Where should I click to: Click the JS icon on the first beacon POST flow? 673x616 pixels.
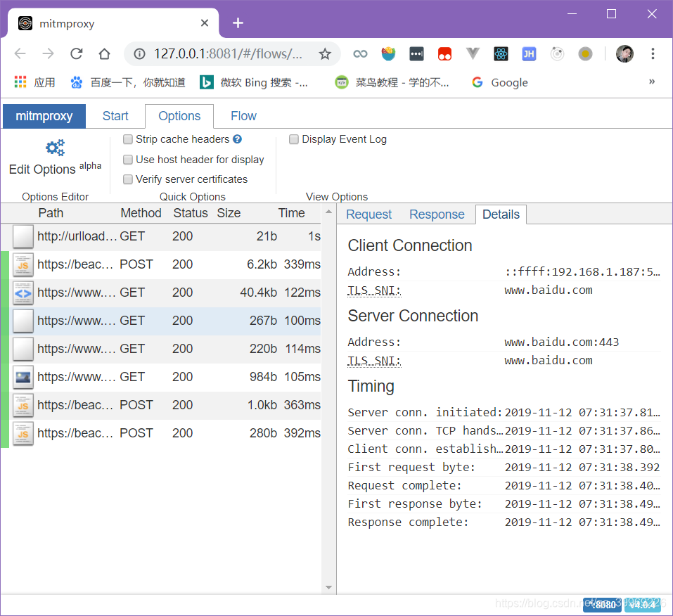pyautogui.click(x=23, y=264)
